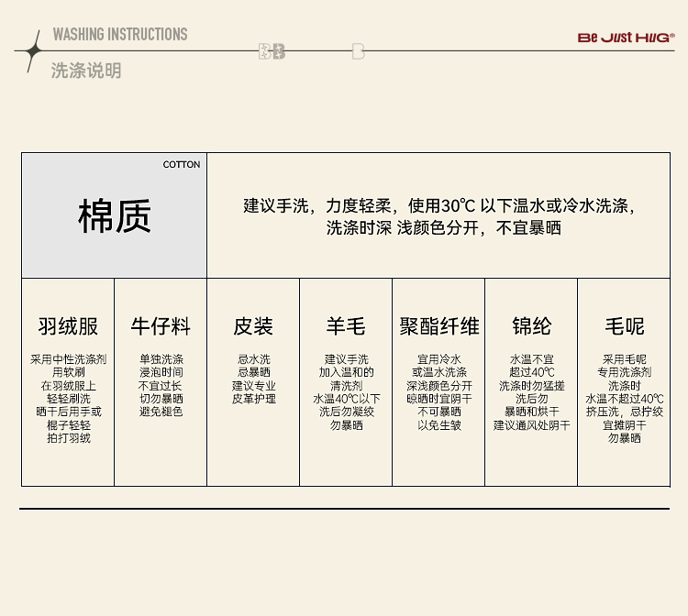The width and height of the screenshot is (688, 616).
Task: Click the WASHING INSTRUCTIONS heading
Action: click(119, 35)
